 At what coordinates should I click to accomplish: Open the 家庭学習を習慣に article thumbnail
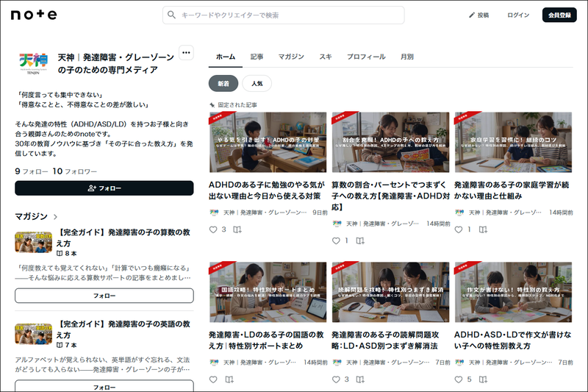pyautogui.click(x=513, y=142)
